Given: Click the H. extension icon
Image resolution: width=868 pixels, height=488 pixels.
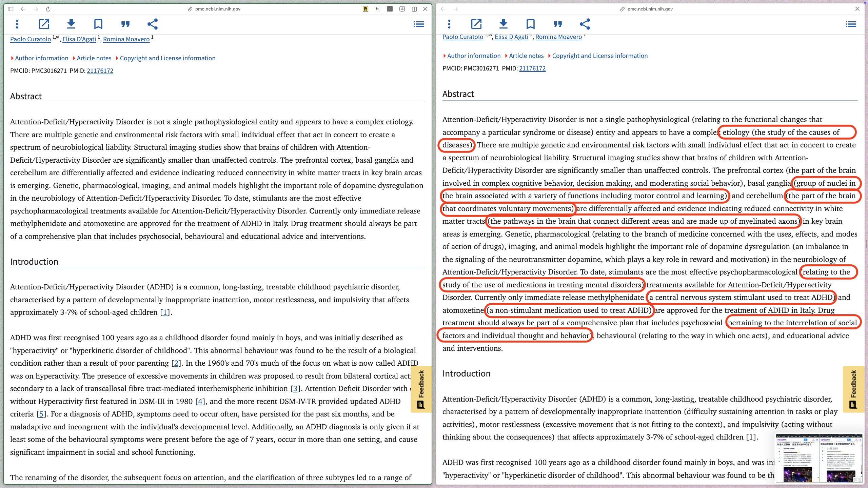Looking at the screenshot, I should coord(378,9).
